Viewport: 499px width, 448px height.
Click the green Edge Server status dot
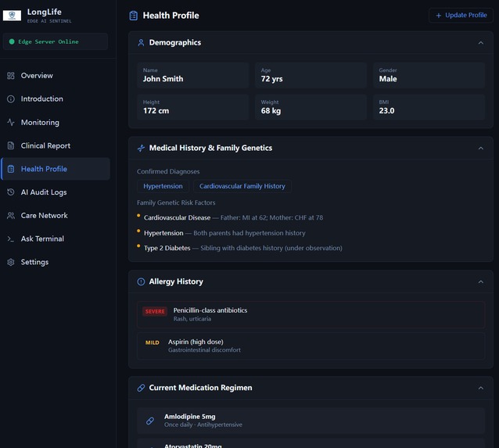12,41
